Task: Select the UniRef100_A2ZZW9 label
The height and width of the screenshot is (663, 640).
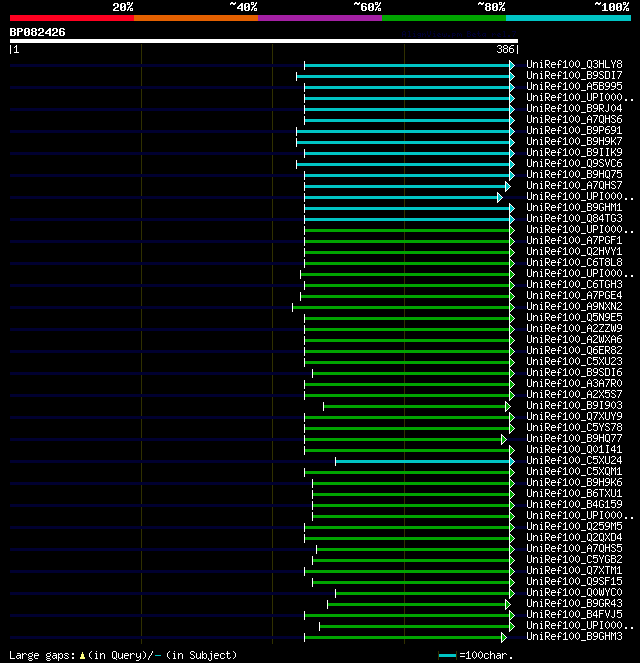Action: tap(574, 329)
